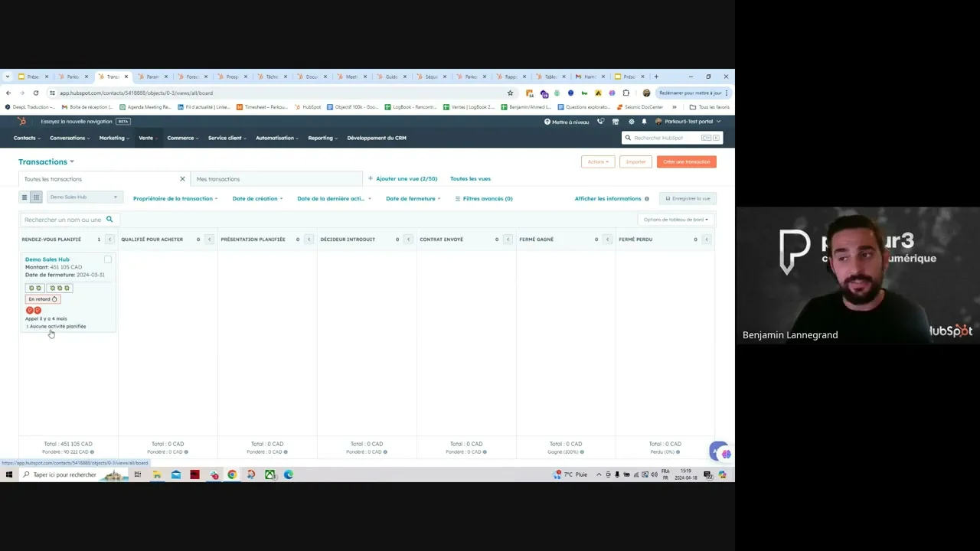
Task: Click 'Afficher les informations' link
Action: tap(608, 198)
